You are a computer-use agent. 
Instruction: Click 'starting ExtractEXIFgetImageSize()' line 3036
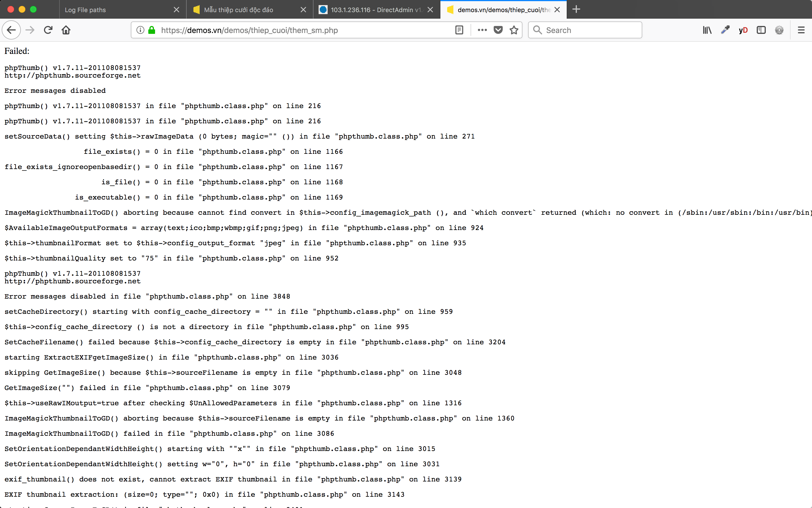[x=171, y=358]
